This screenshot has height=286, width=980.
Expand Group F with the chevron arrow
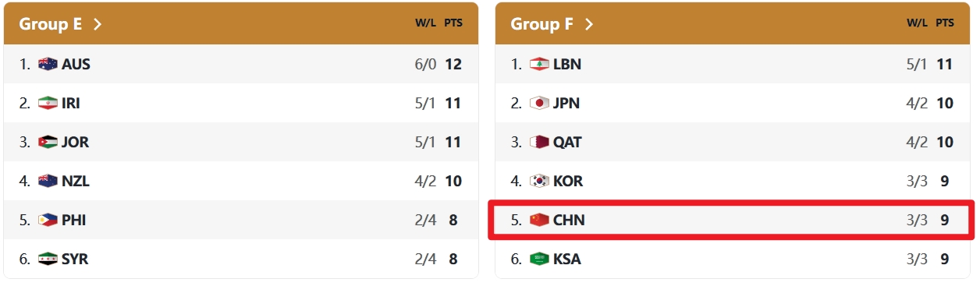pos(589,24)
